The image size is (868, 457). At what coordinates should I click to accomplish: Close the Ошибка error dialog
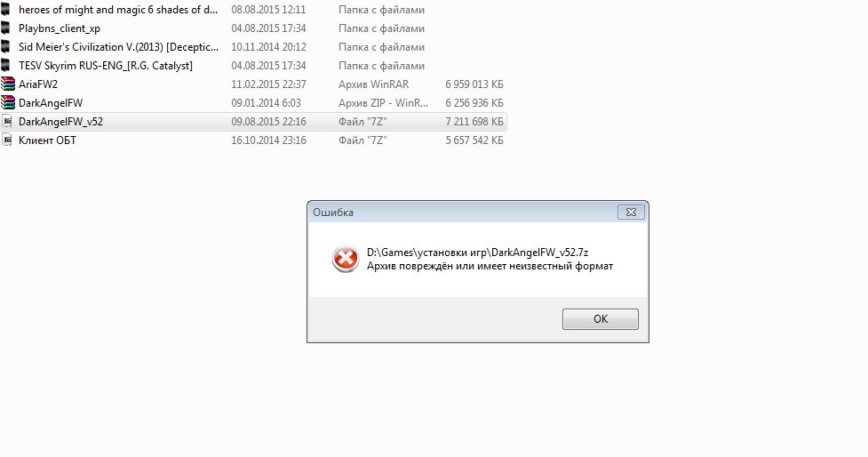pyautogui.click(x=631, y=212)
